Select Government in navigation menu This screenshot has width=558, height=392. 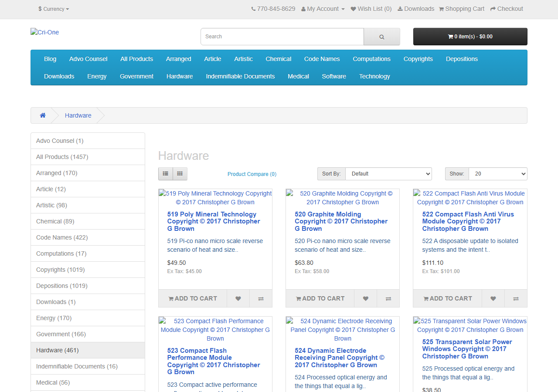click(x=137, y=76)
